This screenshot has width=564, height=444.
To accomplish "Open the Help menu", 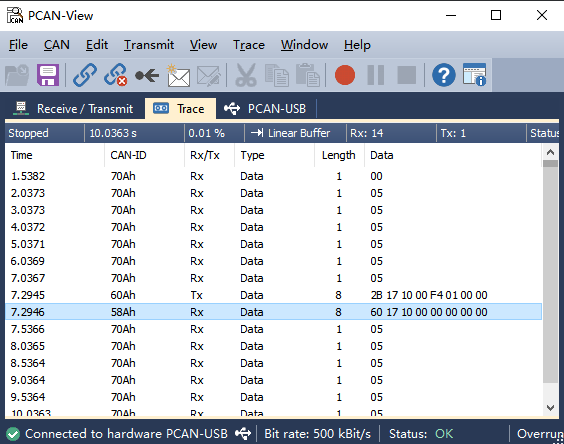I will (357, 45).
